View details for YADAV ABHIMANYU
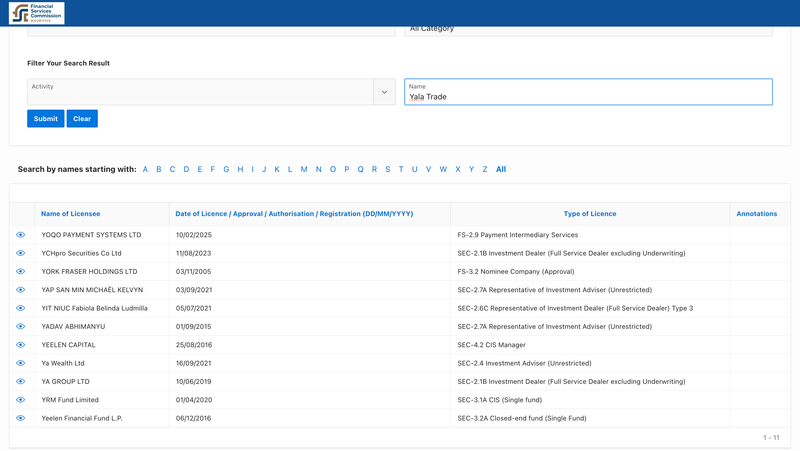 (20, 327)
